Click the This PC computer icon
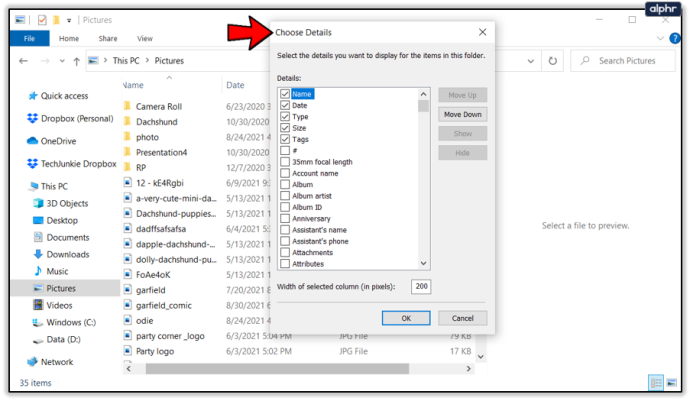690x401 pixels. 33,187
